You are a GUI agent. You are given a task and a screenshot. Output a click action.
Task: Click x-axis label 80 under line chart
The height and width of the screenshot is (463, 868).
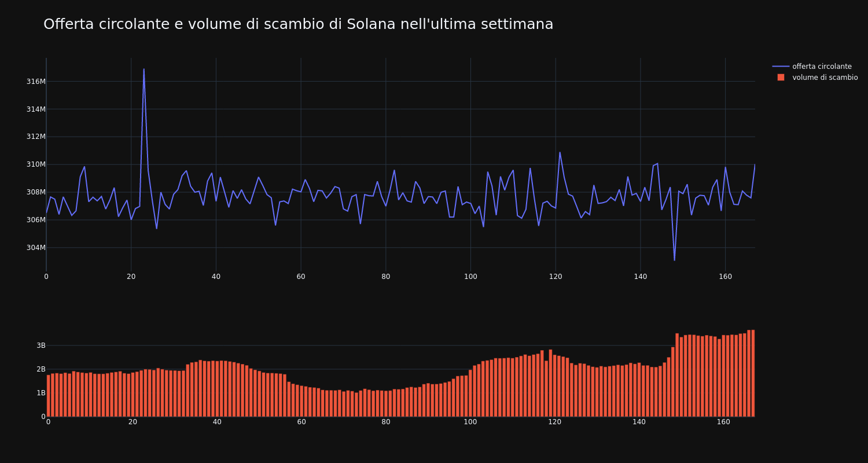[386, 277]
